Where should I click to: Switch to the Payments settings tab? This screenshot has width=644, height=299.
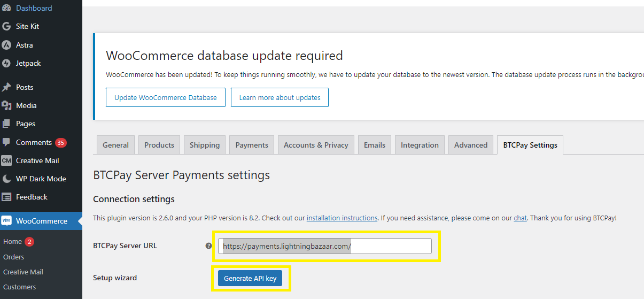coord(252,145)
